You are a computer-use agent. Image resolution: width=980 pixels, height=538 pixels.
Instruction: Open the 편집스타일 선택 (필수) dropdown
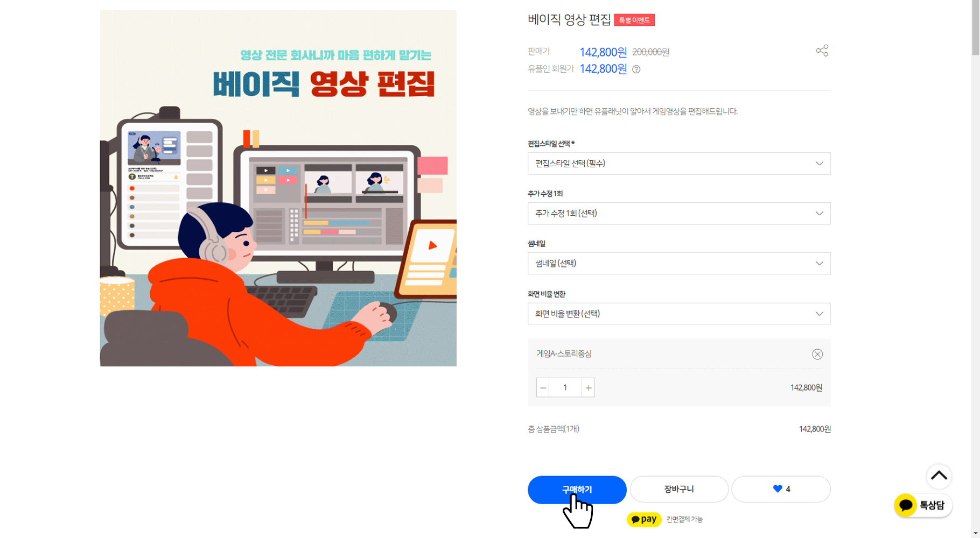[x=679, y=164]
